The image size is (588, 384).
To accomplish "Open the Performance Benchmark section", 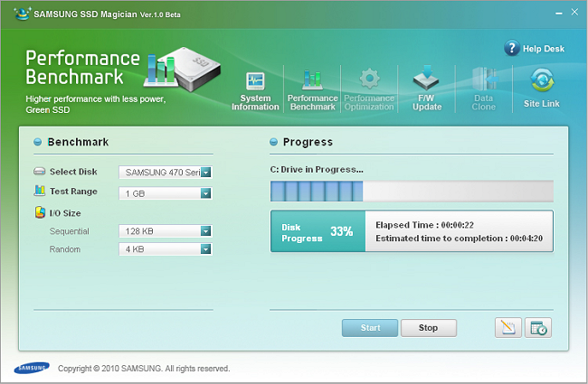I will pos(313,91).
